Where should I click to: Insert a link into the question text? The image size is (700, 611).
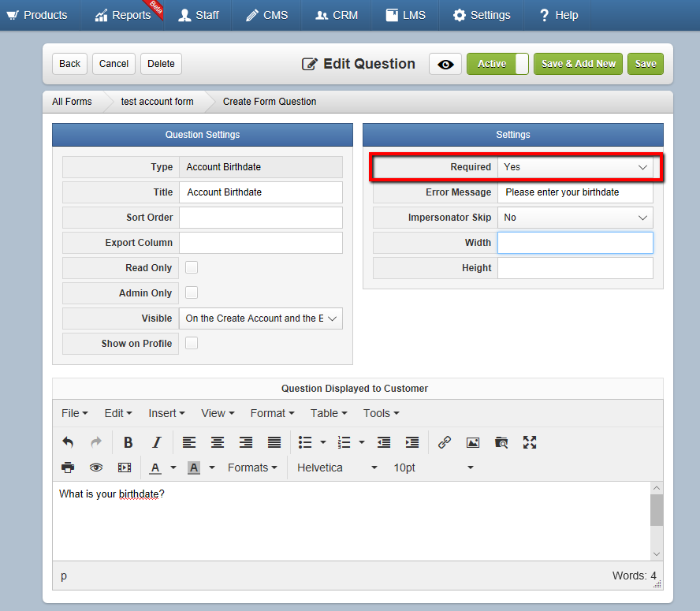444,442
